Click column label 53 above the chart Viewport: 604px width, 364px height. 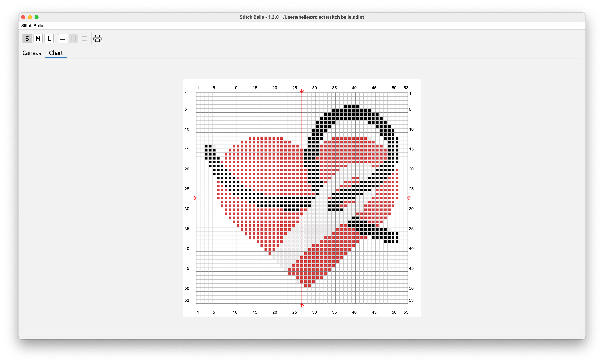click(x=406, y=88)
